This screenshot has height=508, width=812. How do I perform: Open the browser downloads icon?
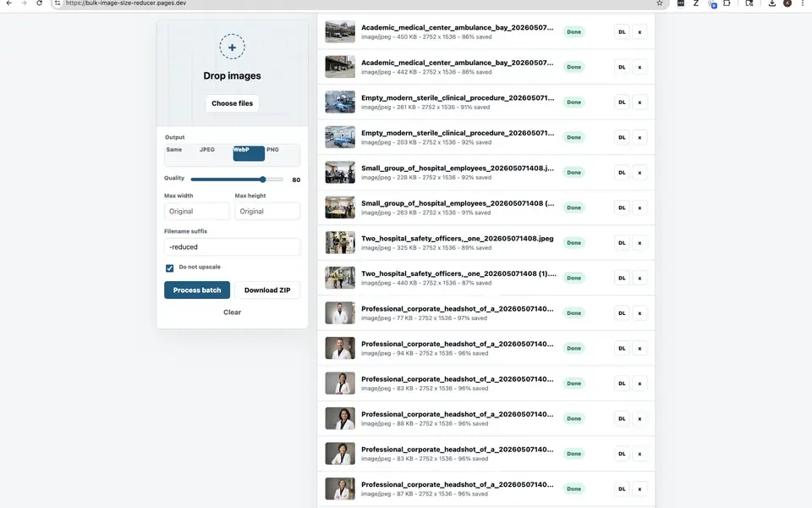[771, 3]
